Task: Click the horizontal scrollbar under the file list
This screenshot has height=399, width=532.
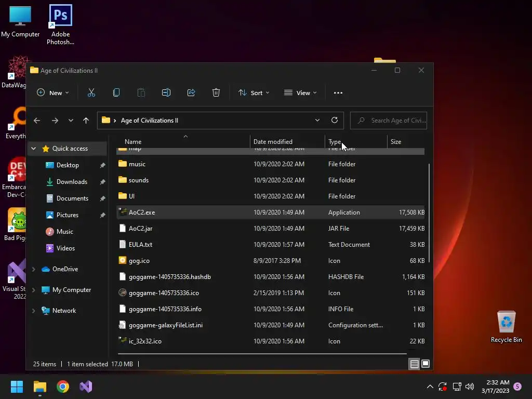Action: 262,353
